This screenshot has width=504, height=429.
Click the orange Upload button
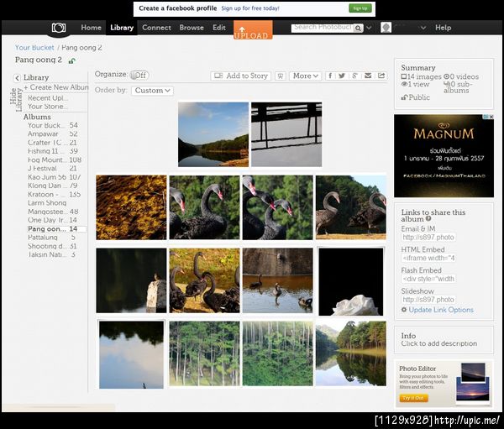point(253,30)
